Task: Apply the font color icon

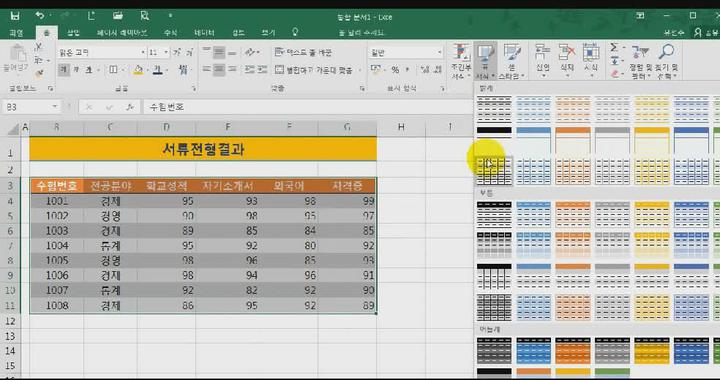Action: click(x=158, y=70)
